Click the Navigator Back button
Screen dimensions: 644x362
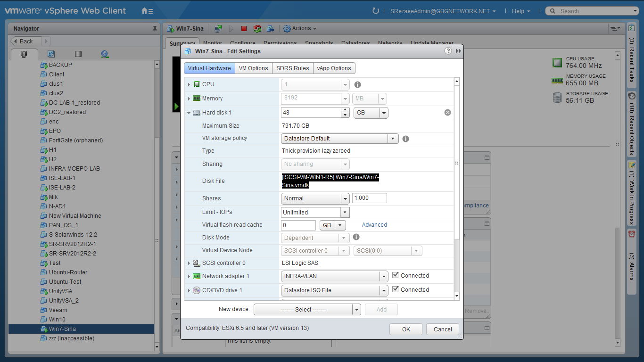(x=26, y=41)
